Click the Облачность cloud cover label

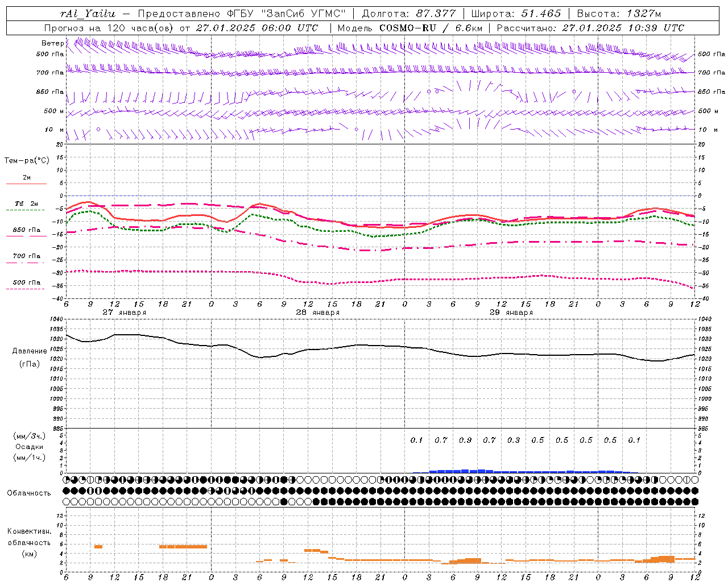point(29,493)
